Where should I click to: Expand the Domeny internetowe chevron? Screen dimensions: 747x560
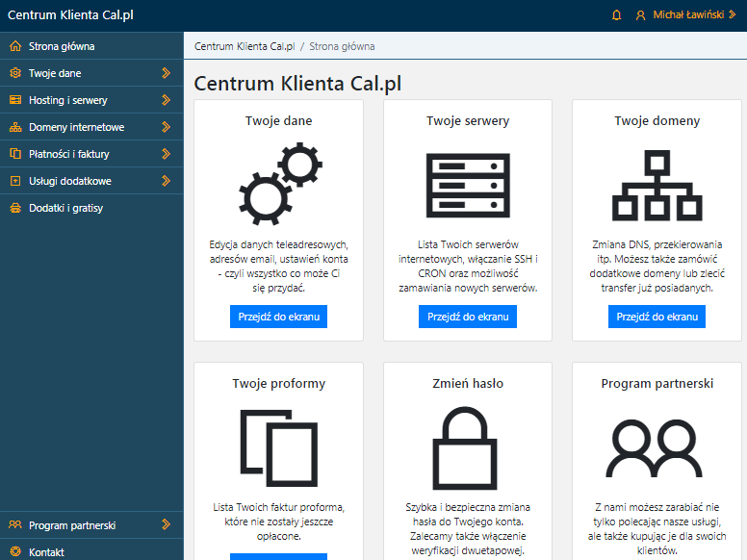click(166, 127)
